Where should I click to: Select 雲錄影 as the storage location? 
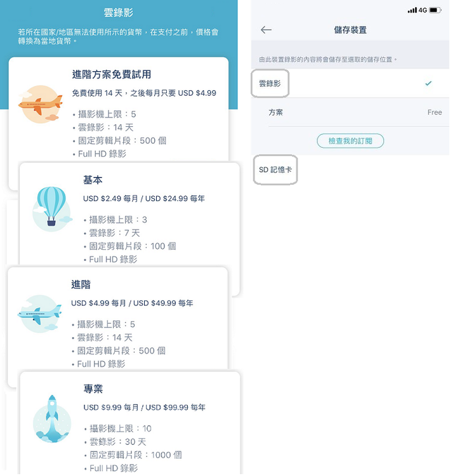350,84
